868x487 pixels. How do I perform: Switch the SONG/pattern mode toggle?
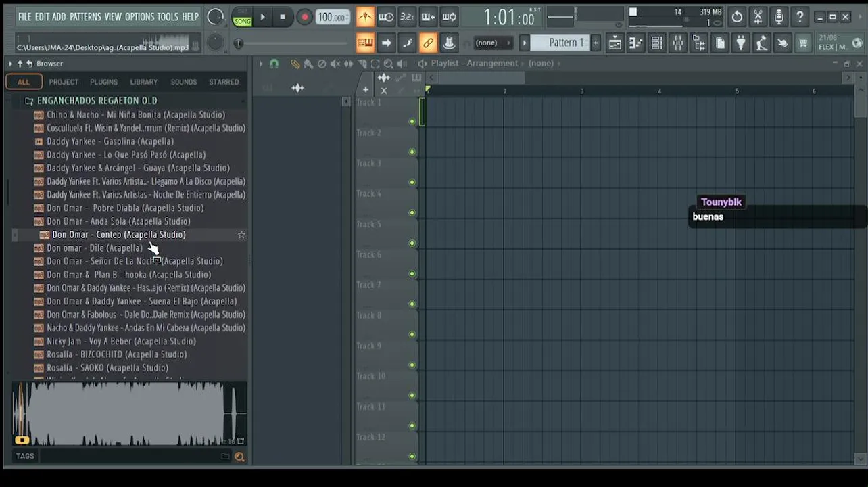coord(242,17)
